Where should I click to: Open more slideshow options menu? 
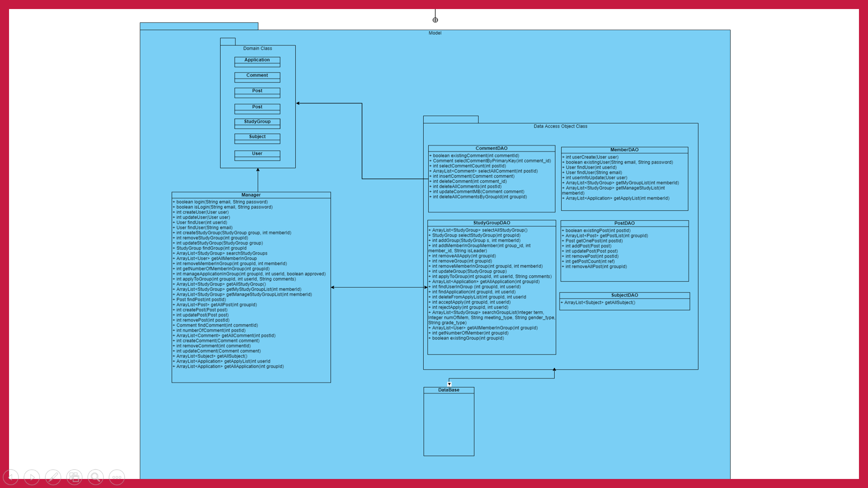tap(117, 477)
